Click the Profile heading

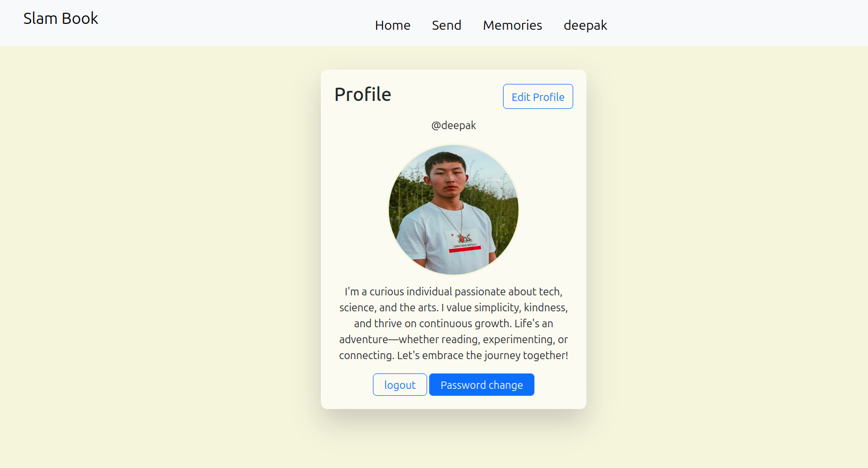[x=363, y=94]
